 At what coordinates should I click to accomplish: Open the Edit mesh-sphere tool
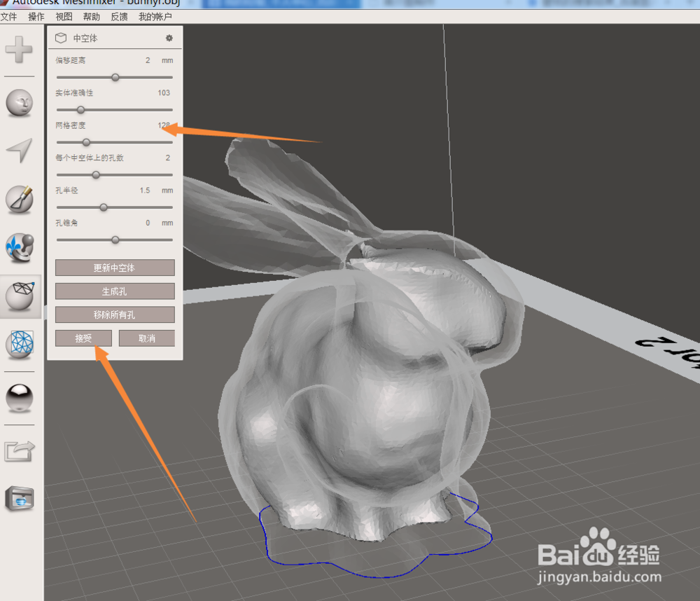tap(20, 296)
